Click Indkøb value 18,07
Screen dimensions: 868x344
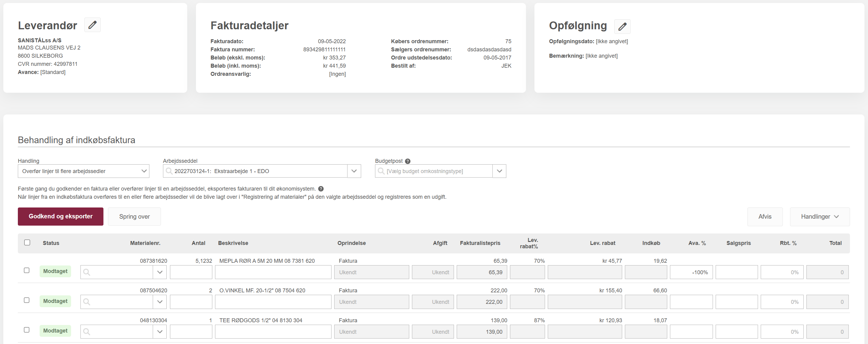click(x=660, y=320)
